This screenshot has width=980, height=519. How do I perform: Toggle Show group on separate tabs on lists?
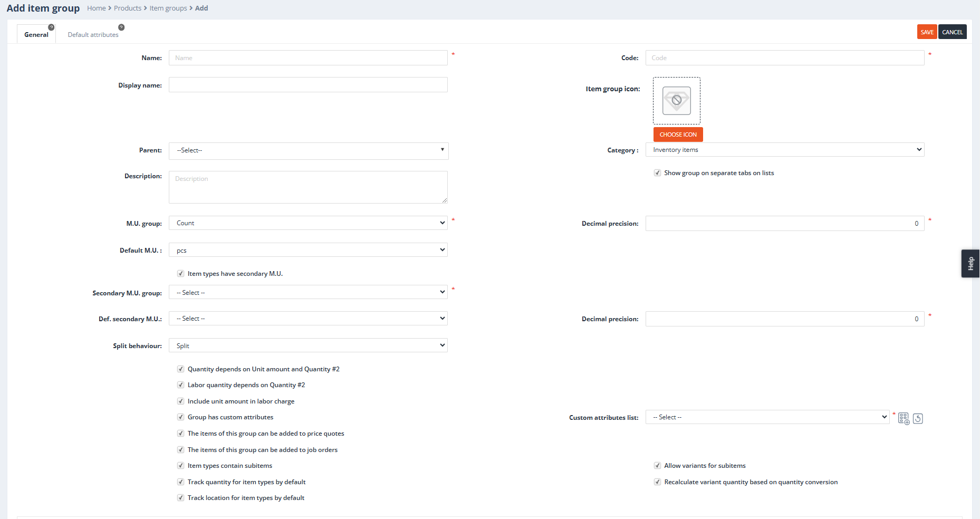coord(658,173)
